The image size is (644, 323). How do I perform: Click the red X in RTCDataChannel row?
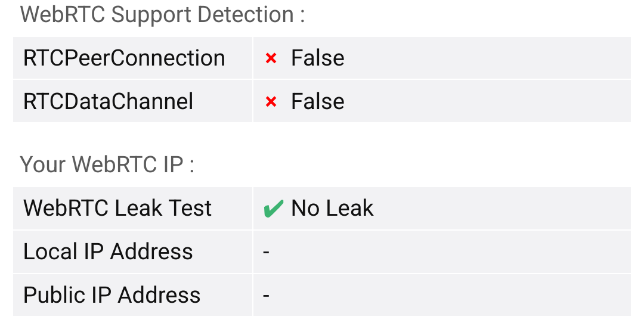coord(271,102)
